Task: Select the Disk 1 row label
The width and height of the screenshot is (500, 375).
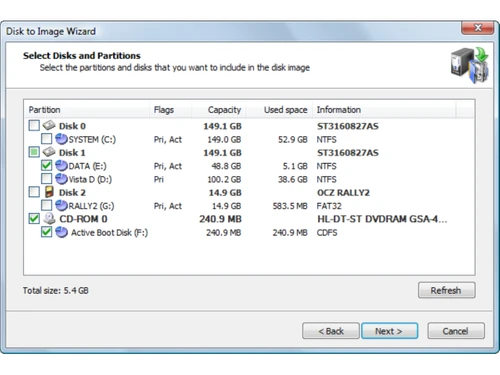Action: click(x=72, y=153)
